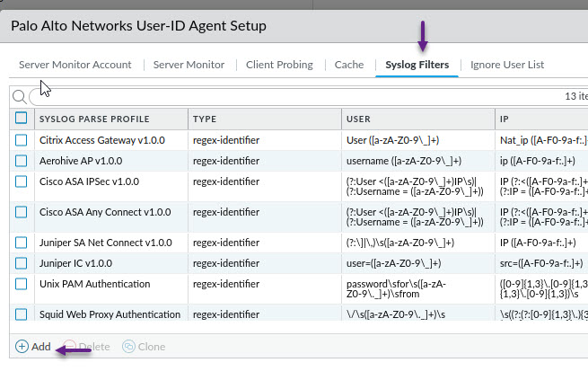Select the Aerohive AP v1.0.0 name
This screenshot has height=380, width=588.
pos(81,161)
